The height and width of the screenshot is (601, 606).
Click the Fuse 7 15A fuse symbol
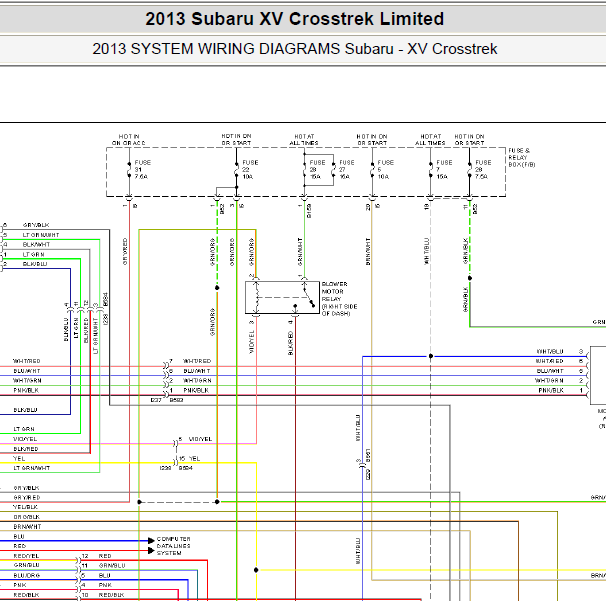pyautogui.click(x=431, y=170)
